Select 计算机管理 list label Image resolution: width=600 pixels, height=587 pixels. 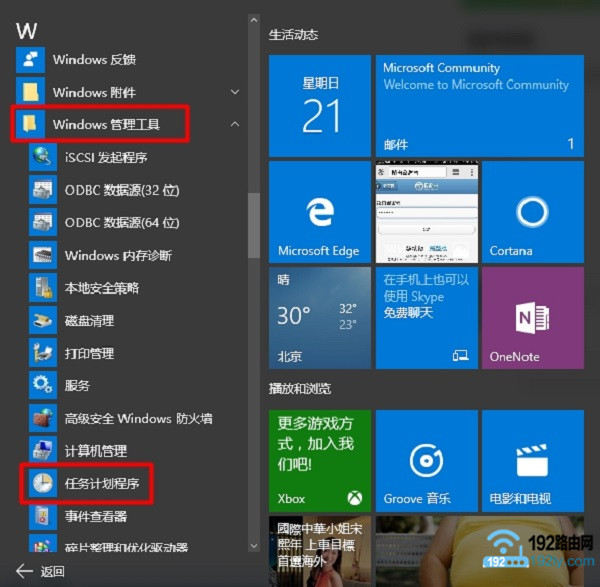tap(96, 451)
